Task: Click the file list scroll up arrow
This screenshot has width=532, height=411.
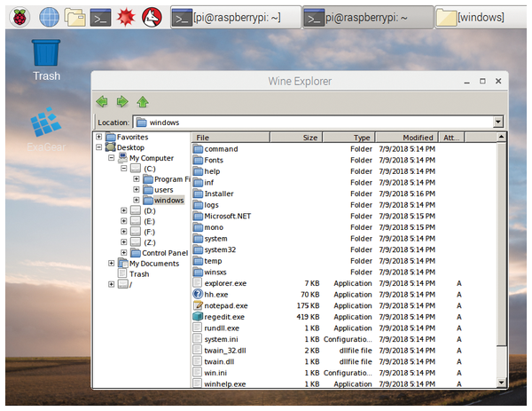Action: coord(501,137)
